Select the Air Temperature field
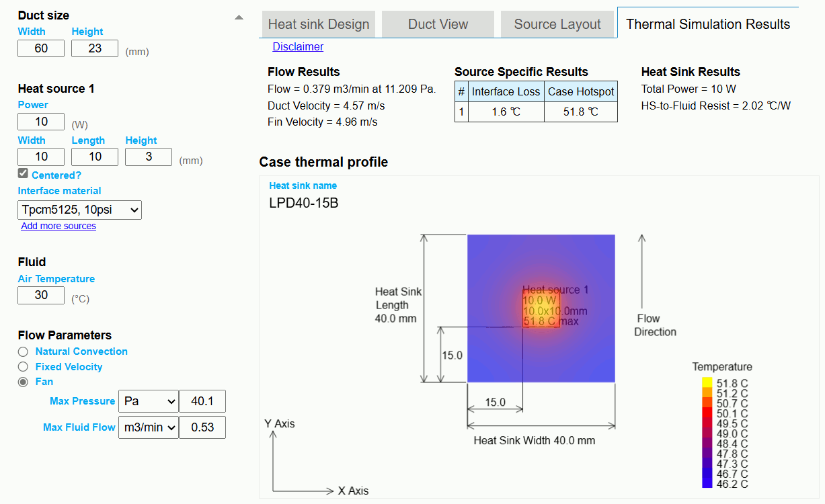 point(40,295)
